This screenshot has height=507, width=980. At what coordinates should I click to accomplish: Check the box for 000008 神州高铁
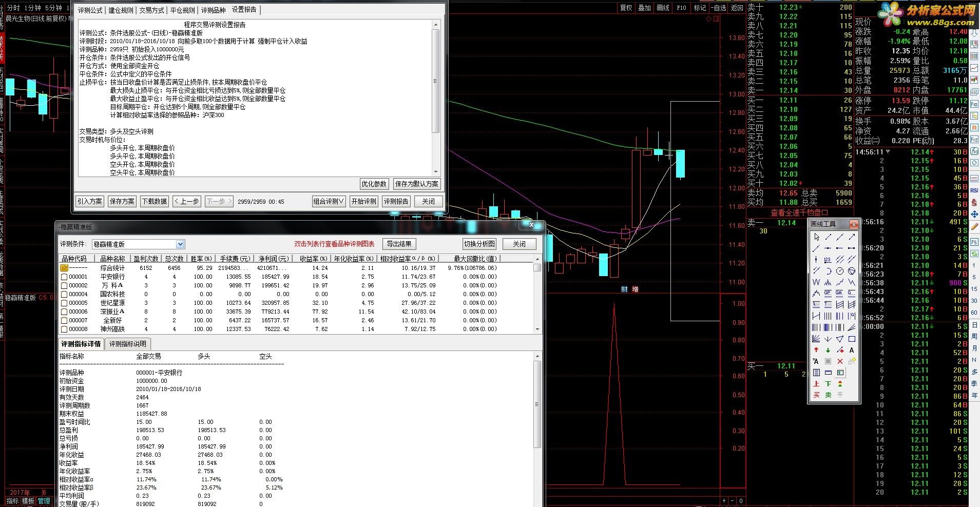pyautogui.click(x=64, y=329)
